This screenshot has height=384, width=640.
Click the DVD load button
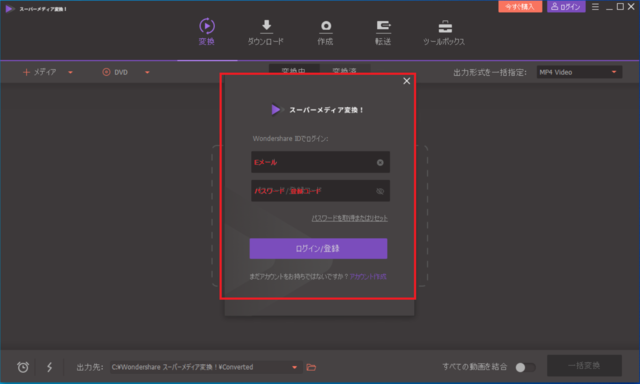coord(115,72)
